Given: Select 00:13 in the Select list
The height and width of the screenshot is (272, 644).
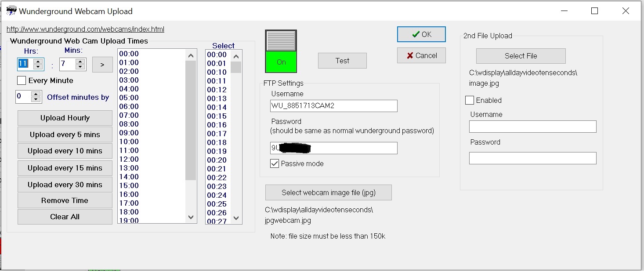Looking at the screenshot, I should click(x=217, y=98).
